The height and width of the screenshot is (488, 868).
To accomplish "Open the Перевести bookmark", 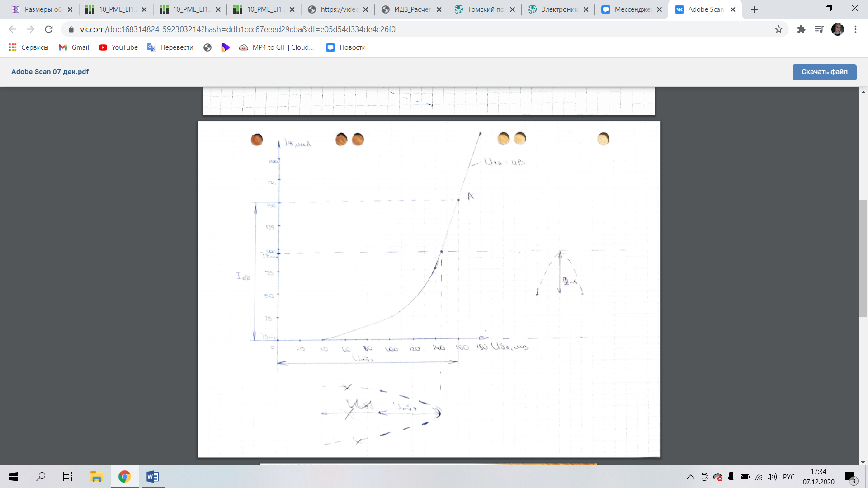I will [x=170, y=47].
